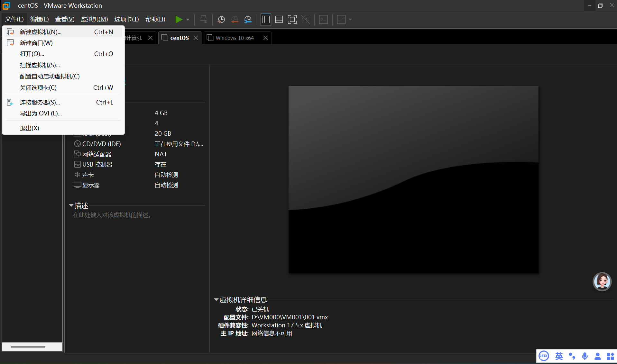Enter full screen mode from toolbar
This screenshot has width=617, height=364.
click(292, 20)
